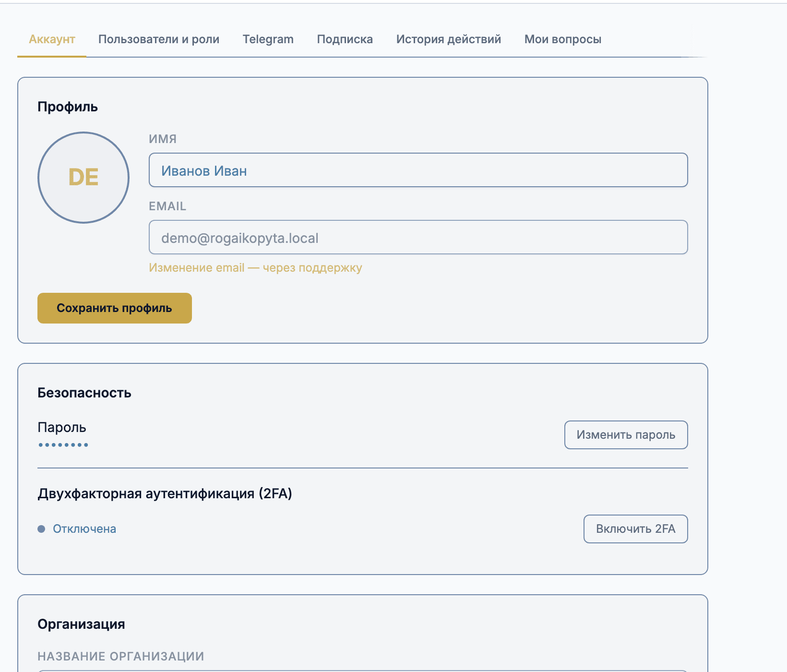Click the Название организации label
This screenshot has width=787, height=672.
click(121, 656)
